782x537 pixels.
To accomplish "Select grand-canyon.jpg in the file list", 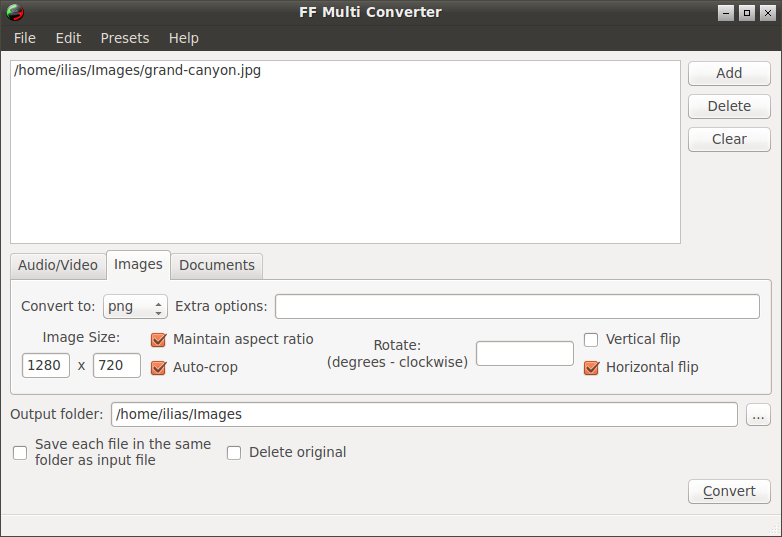I will coord(138,71).
